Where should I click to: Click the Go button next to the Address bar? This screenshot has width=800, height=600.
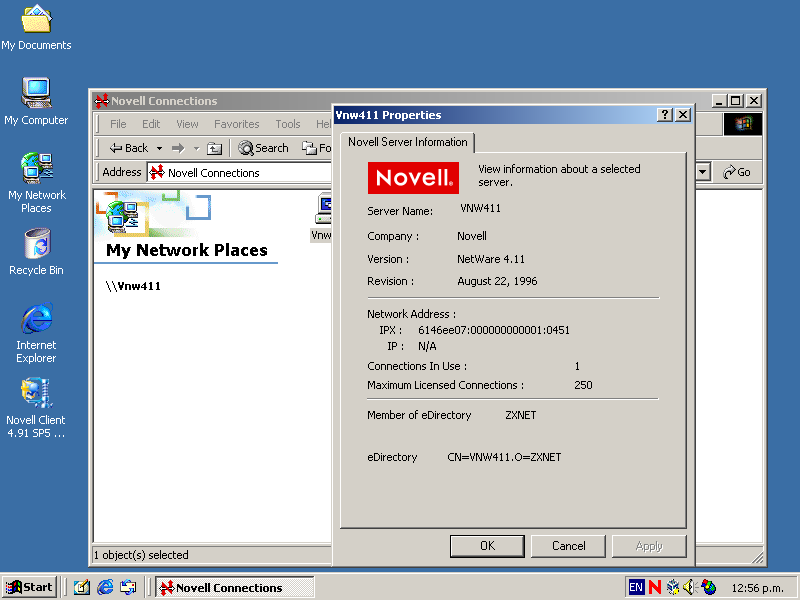736,172
